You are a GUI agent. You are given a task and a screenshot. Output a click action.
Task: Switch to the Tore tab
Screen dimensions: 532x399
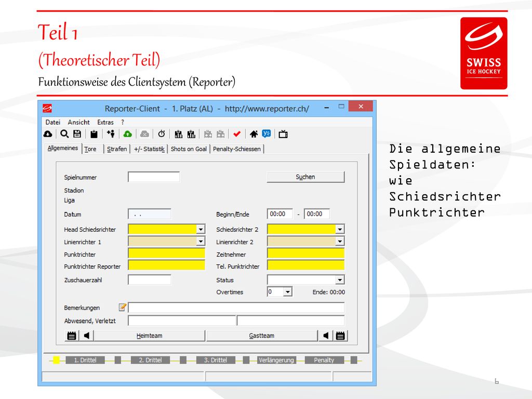tap(90, 149)
